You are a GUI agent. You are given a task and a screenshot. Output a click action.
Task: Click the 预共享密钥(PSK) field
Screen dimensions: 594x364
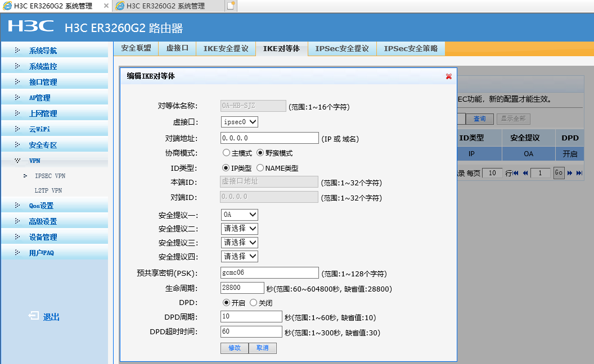[270, 273]
